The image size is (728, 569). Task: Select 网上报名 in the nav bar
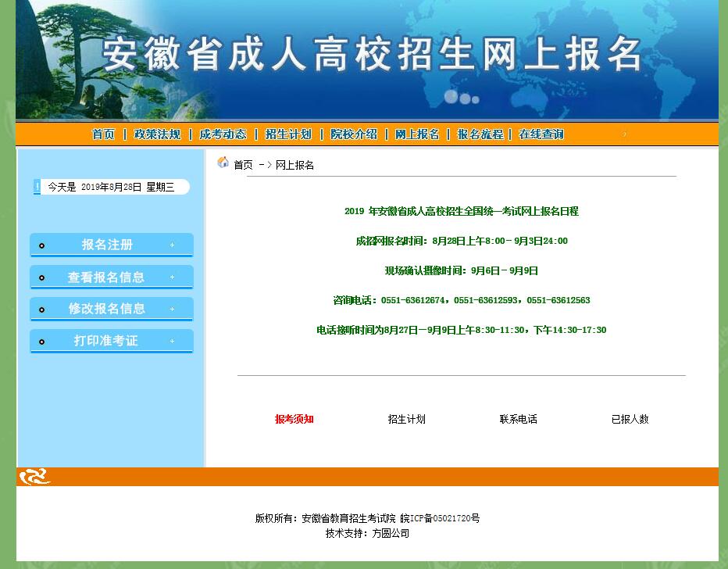point(417,134)
